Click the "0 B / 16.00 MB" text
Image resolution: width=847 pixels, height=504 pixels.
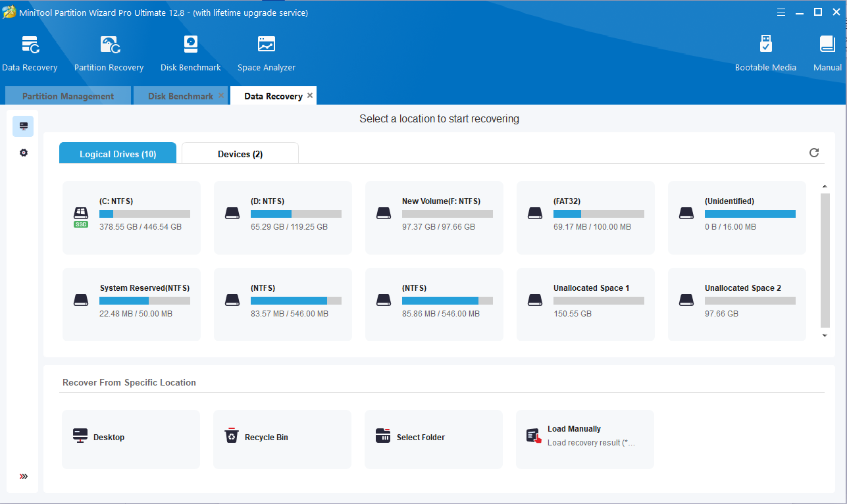click(731, 227)
